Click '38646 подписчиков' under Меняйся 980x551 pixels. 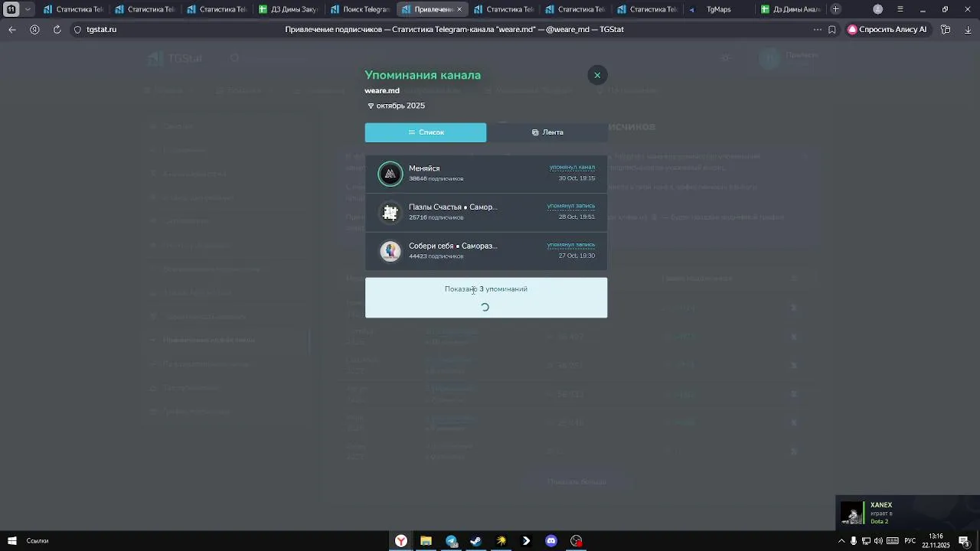click(x=436, y=179)
